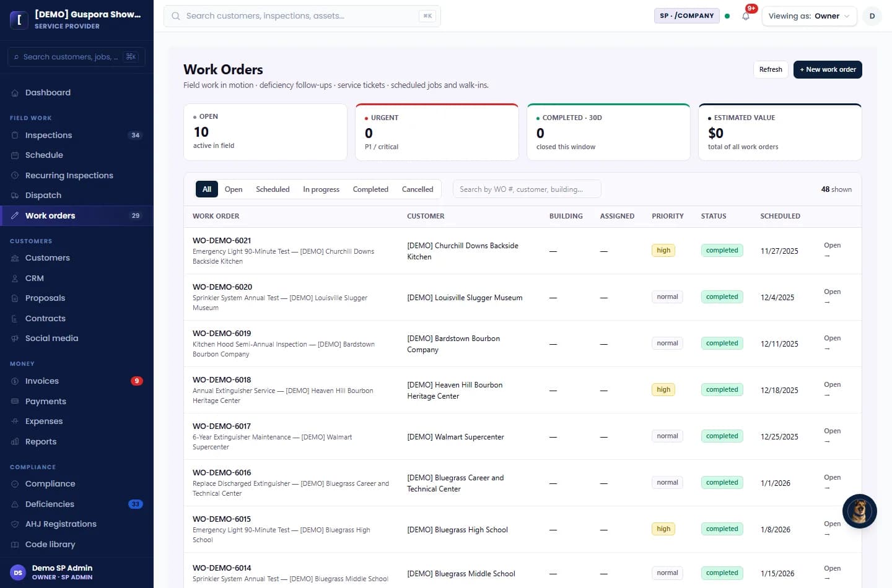Click the Schedule calendar icon
The height and width of the screenshot is (588, 892).
click(x=15, y=155)
